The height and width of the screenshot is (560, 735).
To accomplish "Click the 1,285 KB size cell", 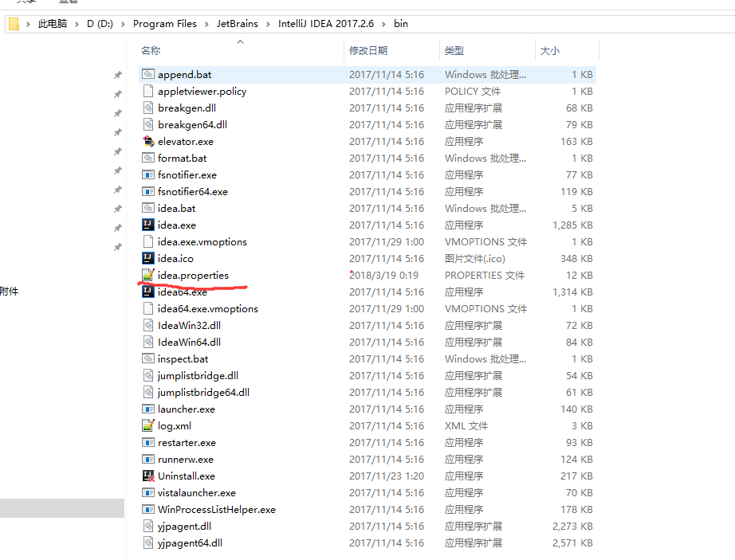I will (573, 225).
